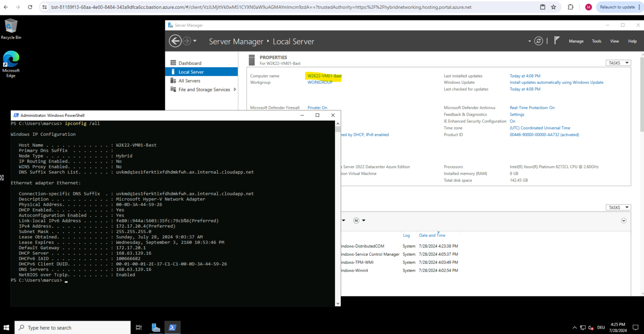Expand the PROPERTIES TASKS dropdown

pos(618,62)
